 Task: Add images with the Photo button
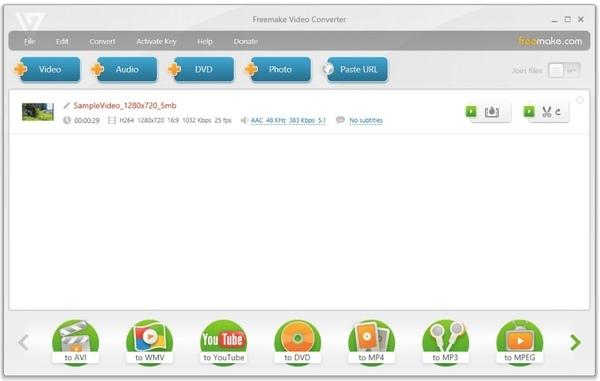(278, 69)
